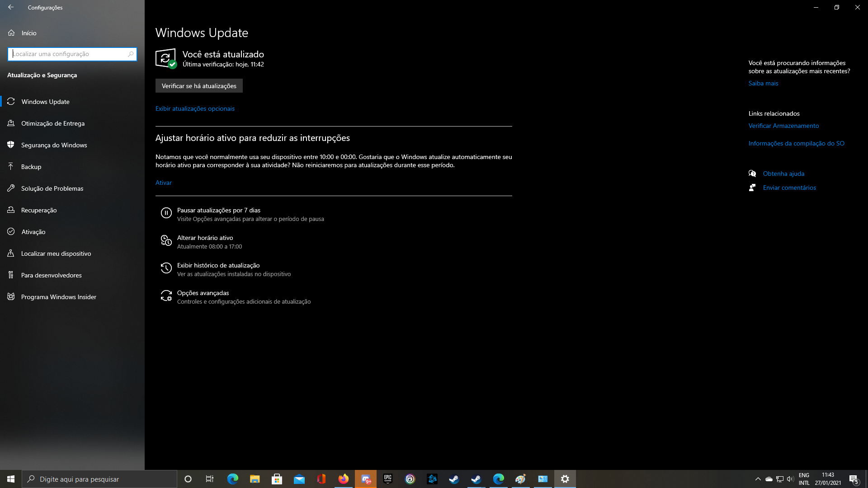Image resolution: width=868 pixels, height=488 pixels.
Task: Open the ENG INTL language switcher
Action: point(804,479)
